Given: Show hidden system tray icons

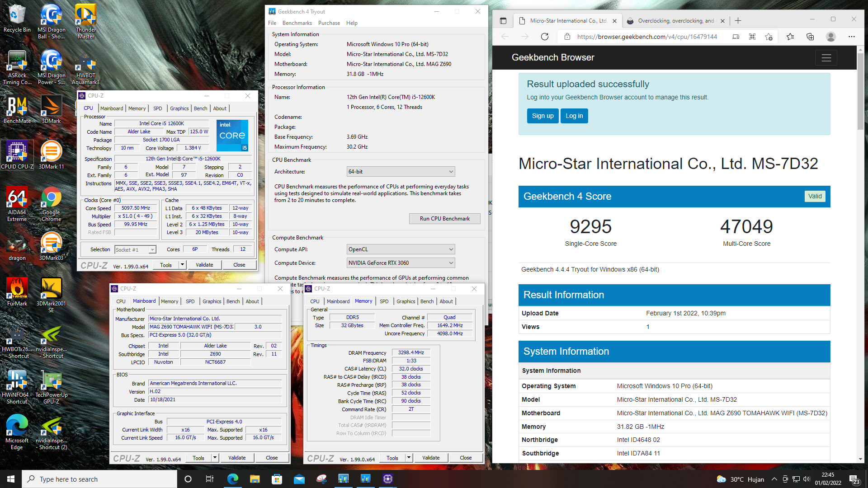Looking at the screenshot, I should tap(774, 479).
